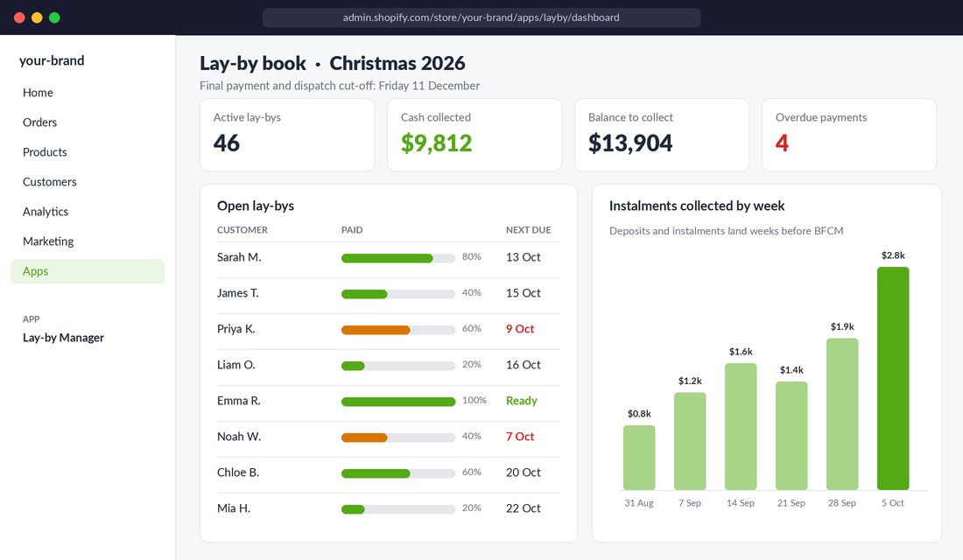
Task: Click the CUSTOMER column header
Action: pos(242,230)
